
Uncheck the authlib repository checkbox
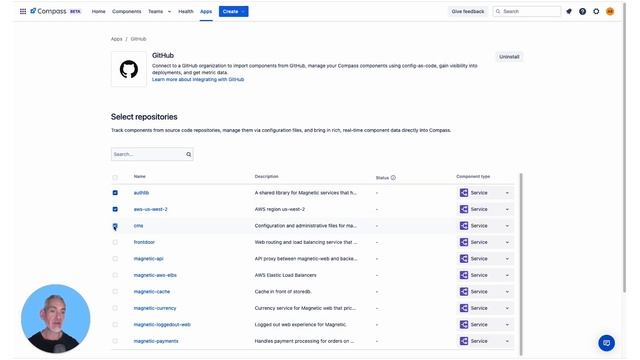tap(115, 193)
